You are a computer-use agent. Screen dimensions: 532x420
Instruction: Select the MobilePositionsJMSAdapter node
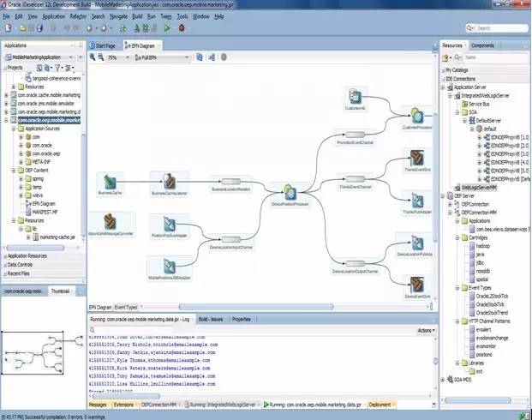(170, 268)
